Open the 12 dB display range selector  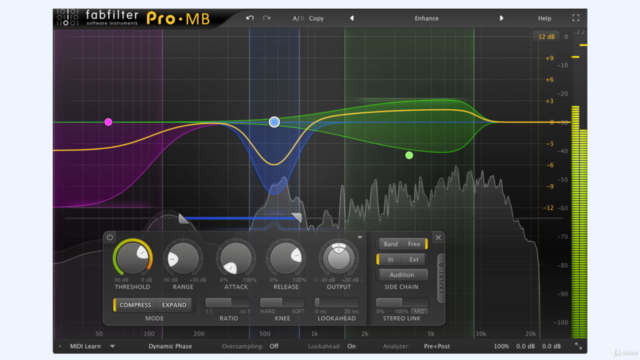546,37
